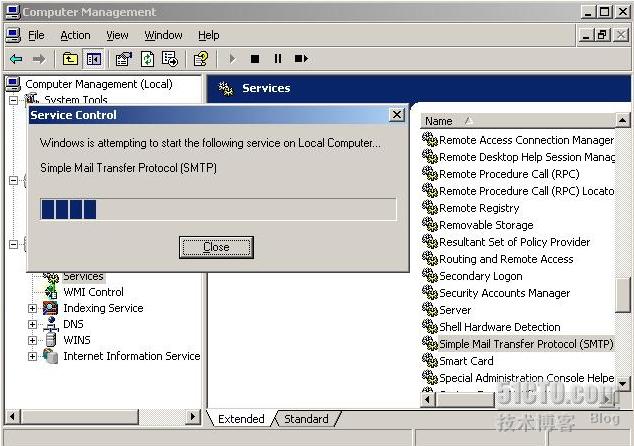Click the Up one level folder icon
Image resolution: width=634 pixels, height=446 pixels.
point(70,59)
